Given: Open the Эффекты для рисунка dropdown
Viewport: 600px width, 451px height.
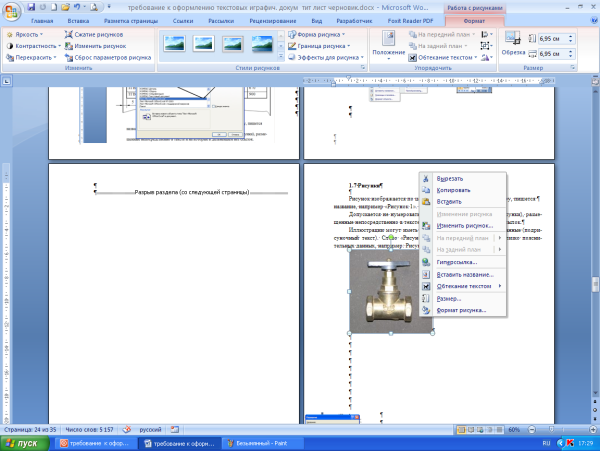Looking at the screenshot, I should 327,58.
